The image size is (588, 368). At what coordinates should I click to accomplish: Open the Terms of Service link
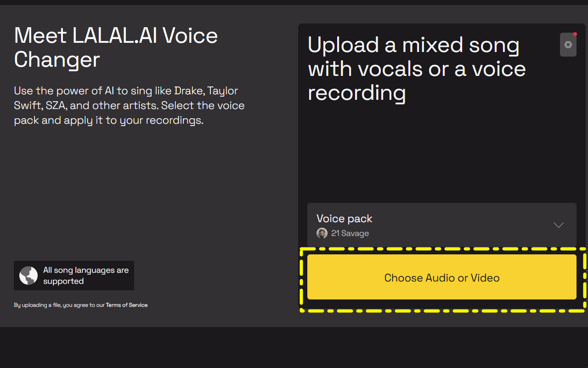click(x=127, y=305)
